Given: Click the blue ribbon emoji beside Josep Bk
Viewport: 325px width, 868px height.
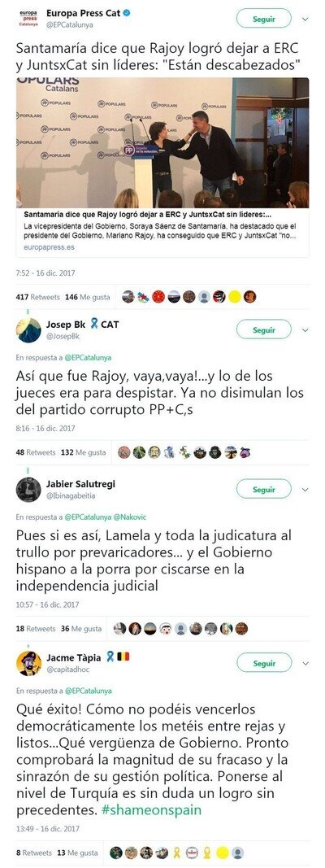Looking at the screenshot, I should click(94, 325).
